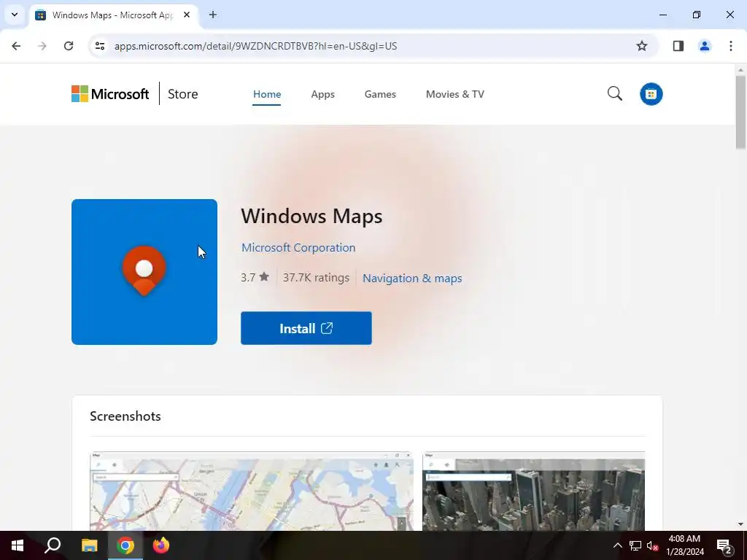Go back to previous page
This screenshot has height=560, width=747.
pos(16,46)
